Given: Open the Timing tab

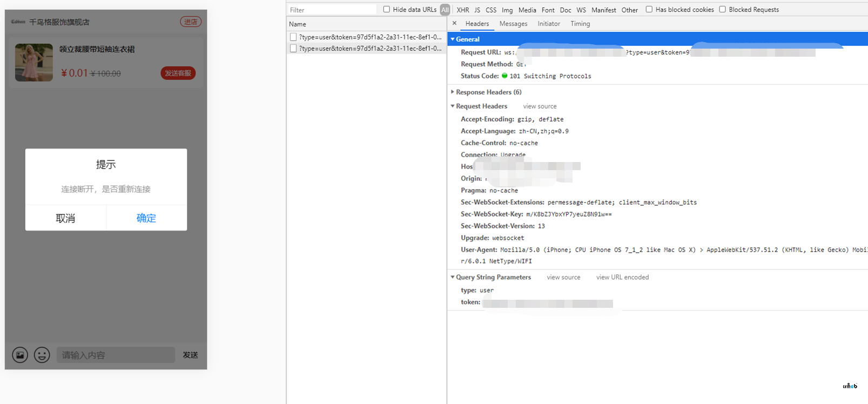Looking at the screenshot, I should [x=580, y=24].
